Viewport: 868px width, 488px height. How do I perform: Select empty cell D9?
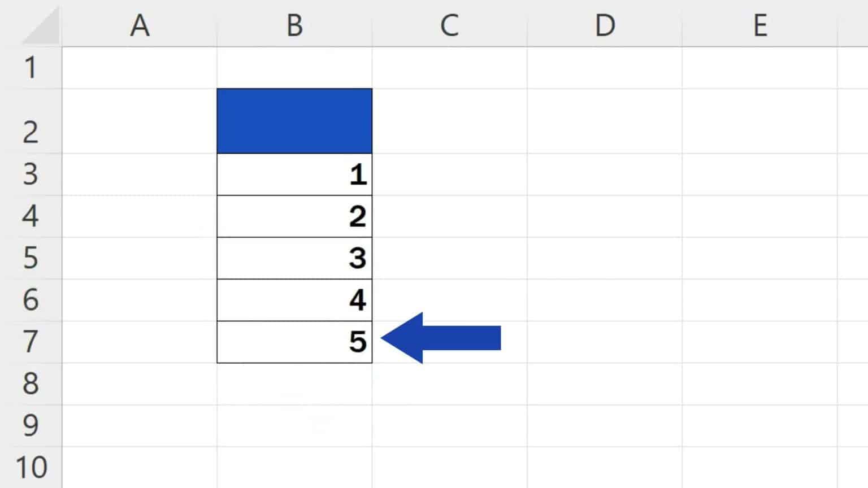point(605,426)
